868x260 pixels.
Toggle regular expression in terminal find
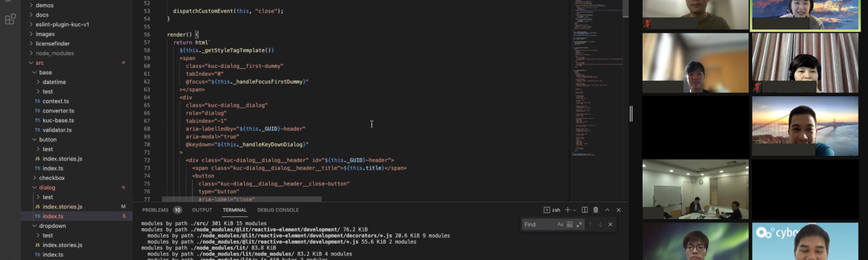pyautogui.click(x=579, y=225)
